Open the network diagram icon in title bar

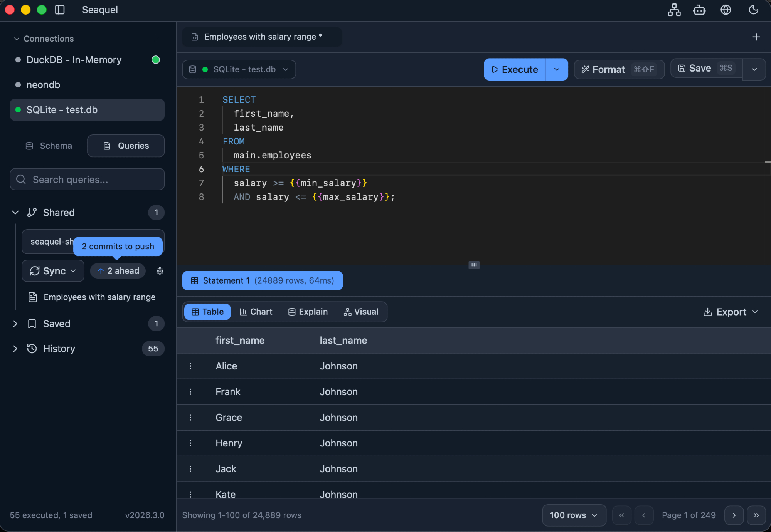pyautogui.click(x=674, y=10)
